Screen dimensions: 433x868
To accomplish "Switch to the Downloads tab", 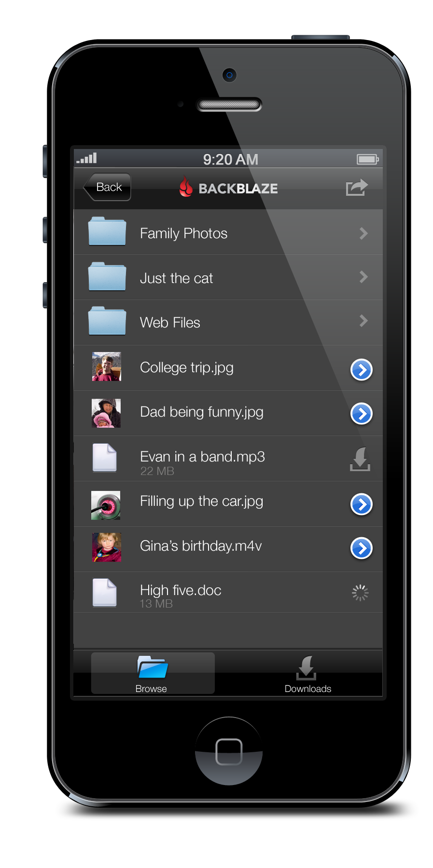I will (x=307, y=674).
